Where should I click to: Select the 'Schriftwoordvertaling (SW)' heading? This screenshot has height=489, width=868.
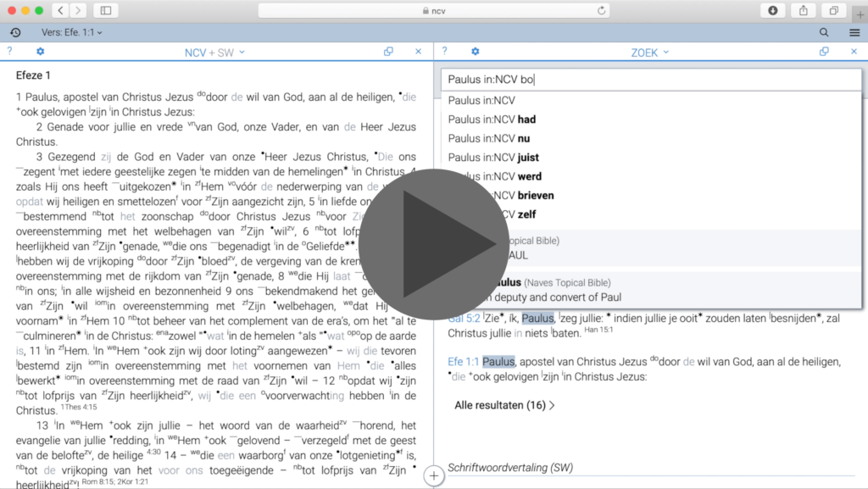(x=510, y=468)
